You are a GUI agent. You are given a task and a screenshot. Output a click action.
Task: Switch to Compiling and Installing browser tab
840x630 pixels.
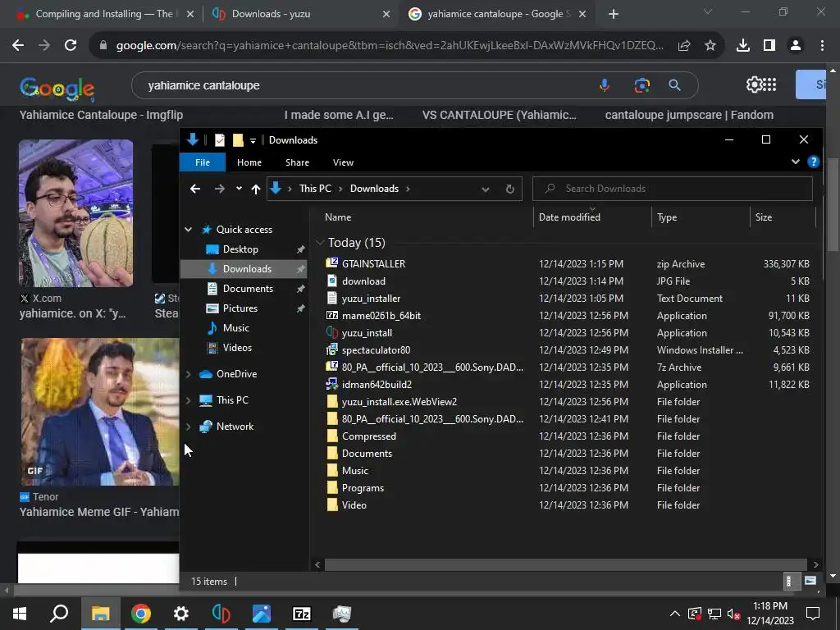tap(104, 15)
